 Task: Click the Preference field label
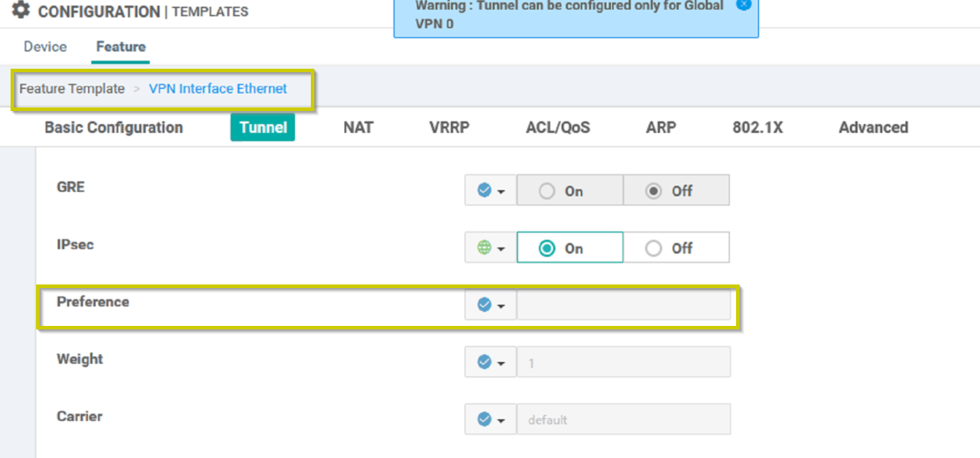[x=92, y=302]
